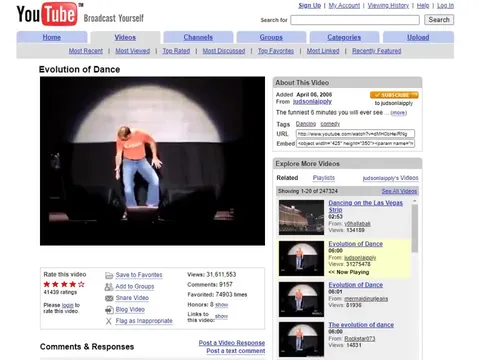The height and width of the screenshot is (360, 480).
Task: Open the Channels tab
Action: click(198, 37)
